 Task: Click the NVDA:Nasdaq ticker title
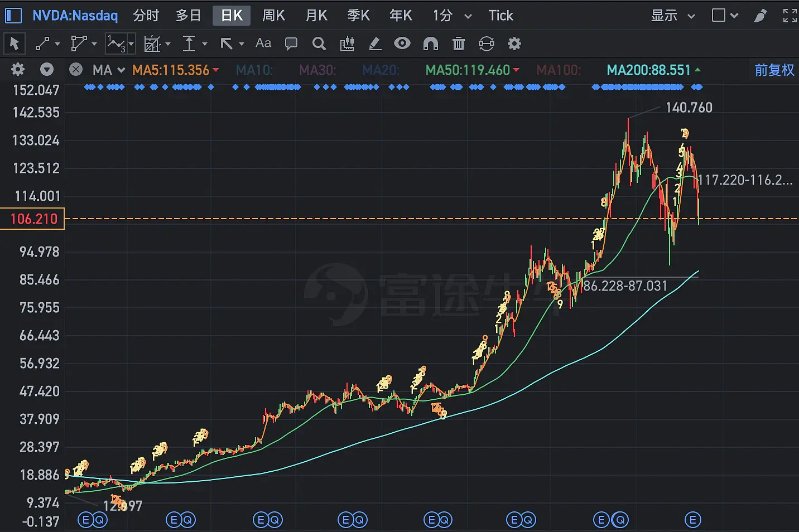[75, 16]
